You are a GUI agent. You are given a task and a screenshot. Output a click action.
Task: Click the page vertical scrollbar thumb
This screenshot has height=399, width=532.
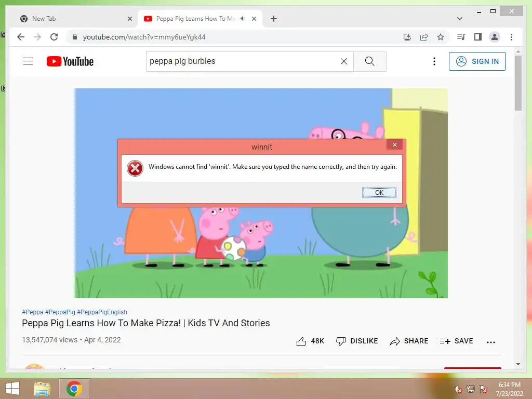click(518, 83)
